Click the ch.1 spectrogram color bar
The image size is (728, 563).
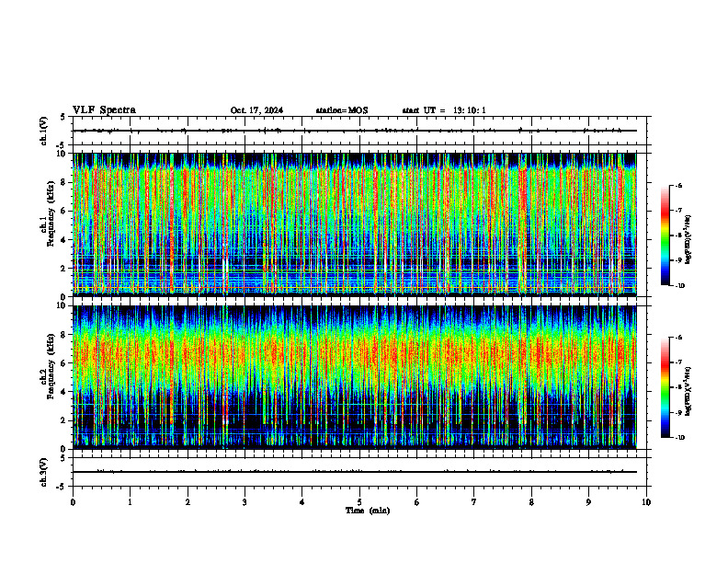(665, 236)
